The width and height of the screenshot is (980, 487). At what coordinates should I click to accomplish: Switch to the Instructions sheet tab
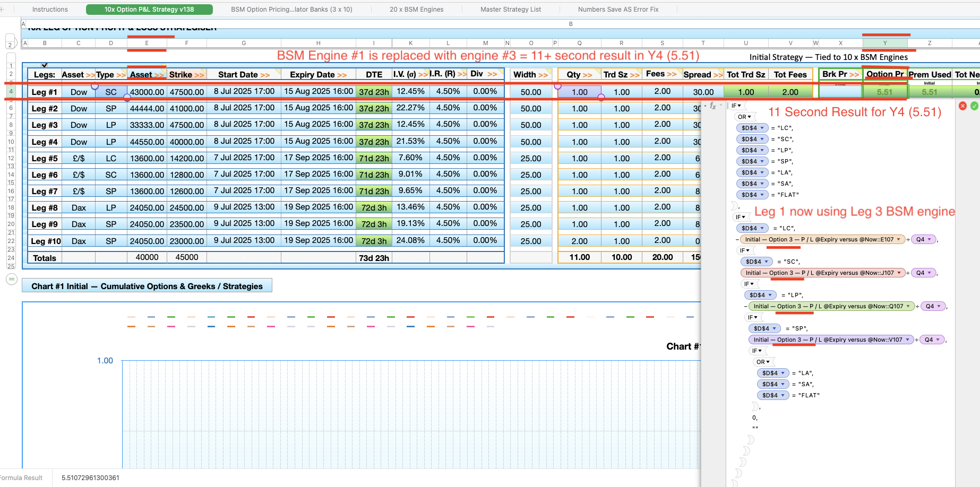50,10
